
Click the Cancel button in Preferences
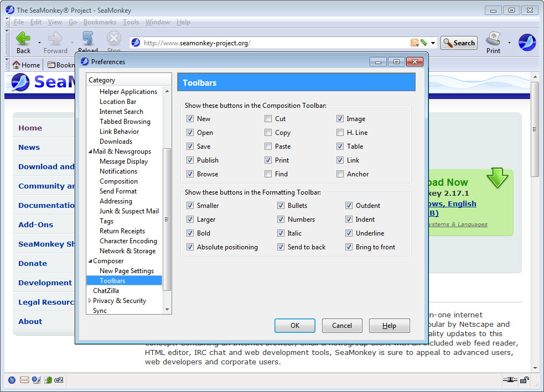pos(342,326)
